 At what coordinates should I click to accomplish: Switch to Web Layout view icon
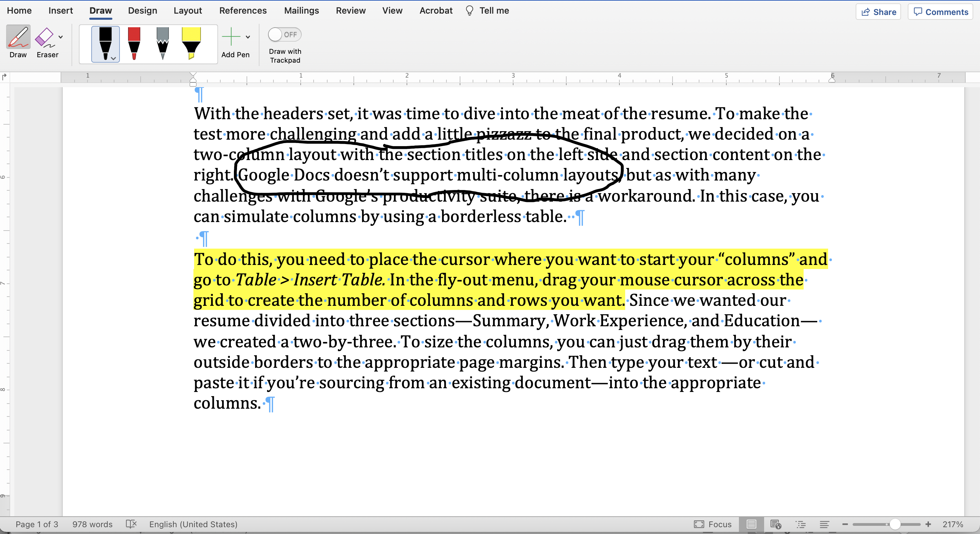click(x=776, y=524)
